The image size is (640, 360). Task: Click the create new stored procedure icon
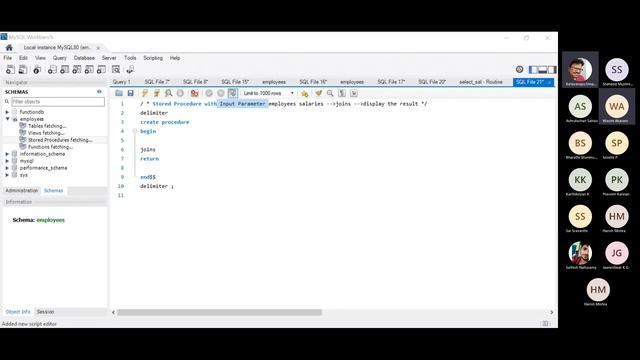tap(89, 70)
